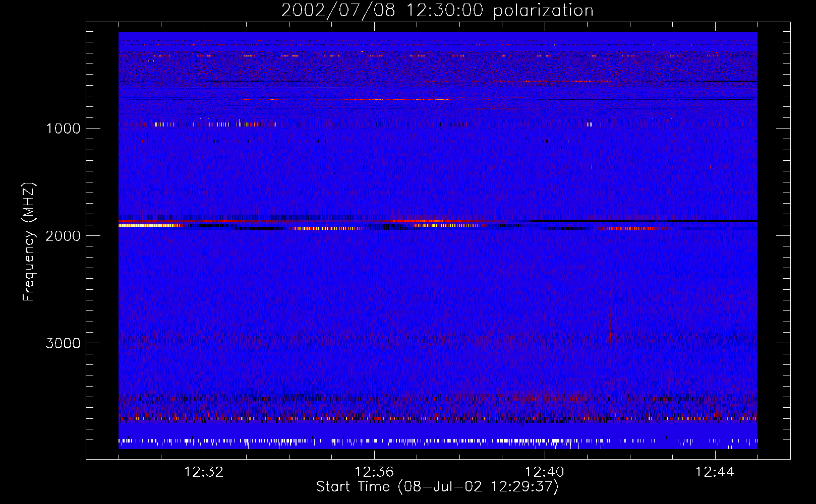This screenshot has width=816, height=504.
Task: Select the 2000 frequency axis label
Action: pyautogui.click(x=63, y=236)
